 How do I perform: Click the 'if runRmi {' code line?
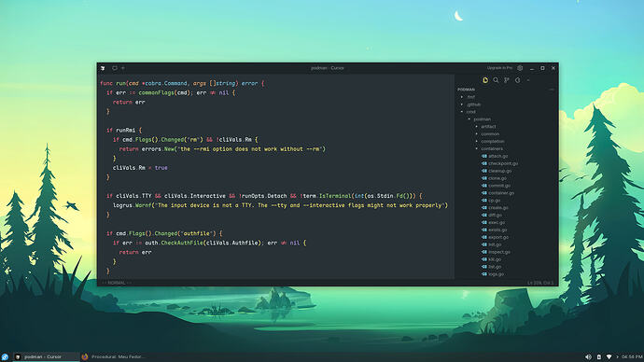(x=124, y=130)
